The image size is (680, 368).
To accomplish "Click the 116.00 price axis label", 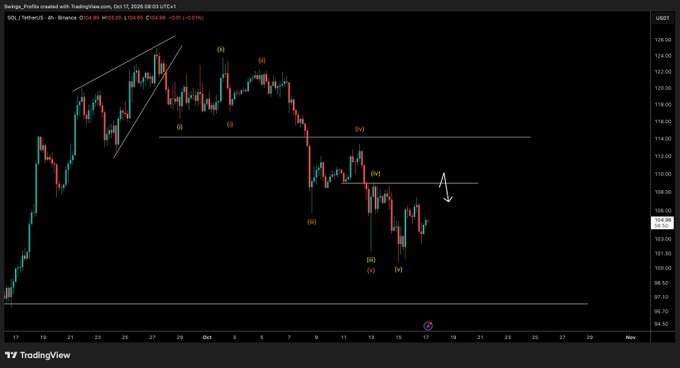I will [x=663, y=122].
